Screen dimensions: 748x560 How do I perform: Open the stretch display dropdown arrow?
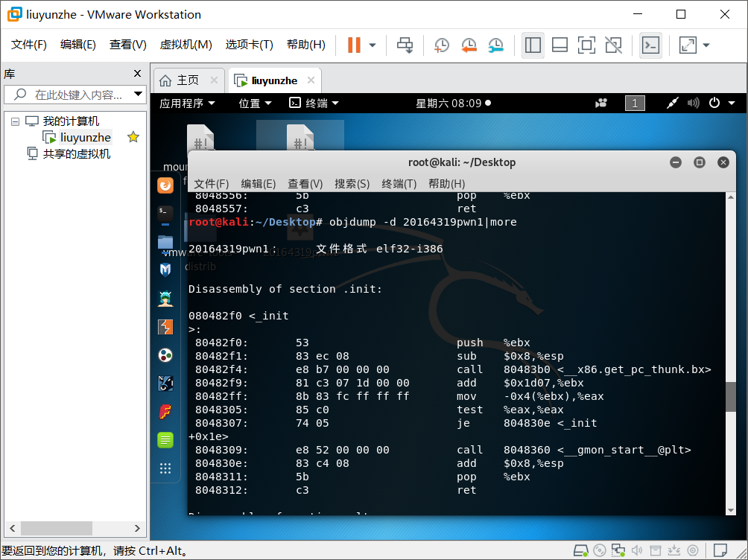pos(706,45)
